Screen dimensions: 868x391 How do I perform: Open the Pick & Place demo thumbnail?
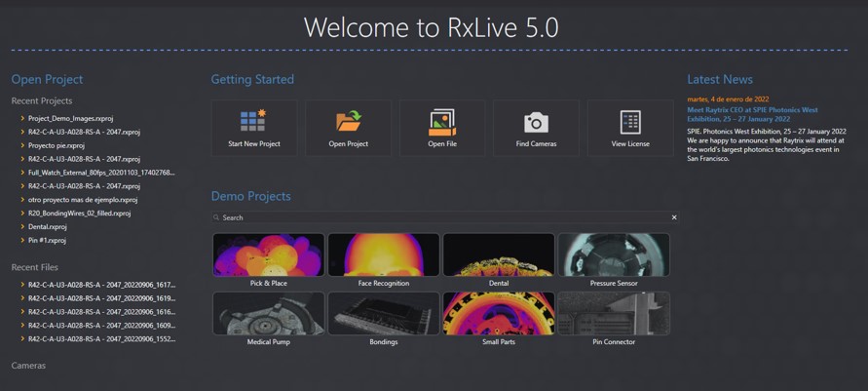pos(268,255)
